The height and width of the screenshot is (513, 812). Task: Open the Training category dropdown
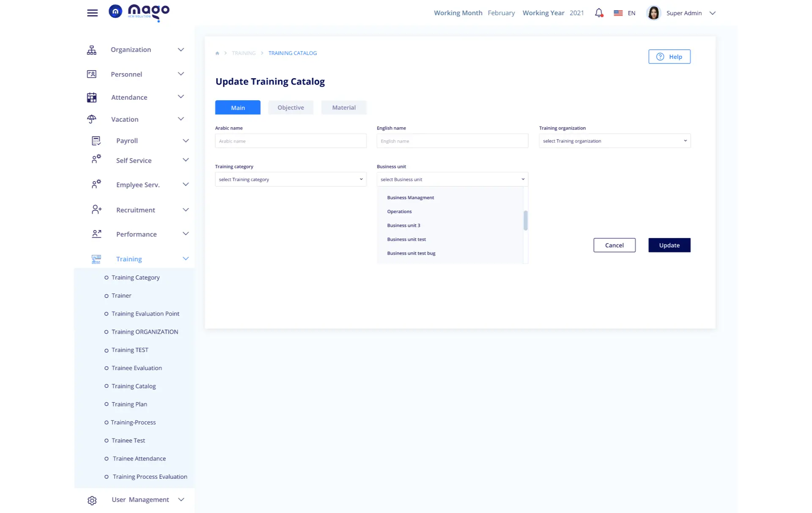(291, 179)
